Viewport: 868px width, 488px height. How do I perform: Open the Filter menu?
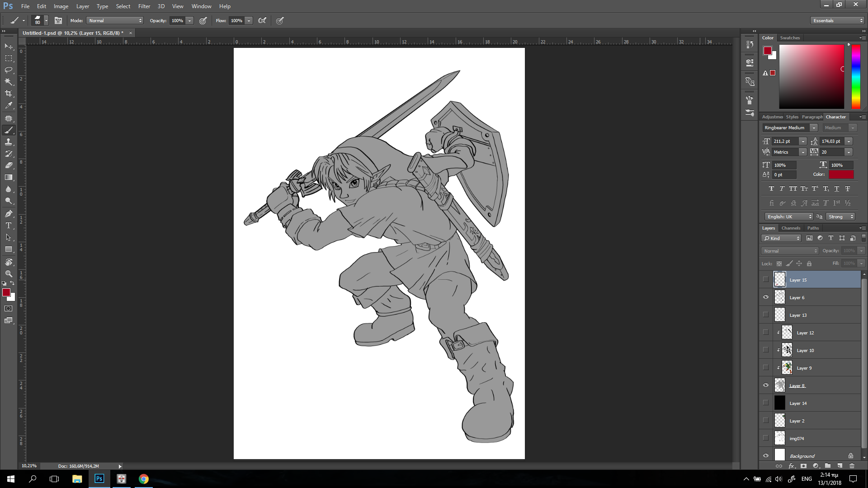point(144,6)
